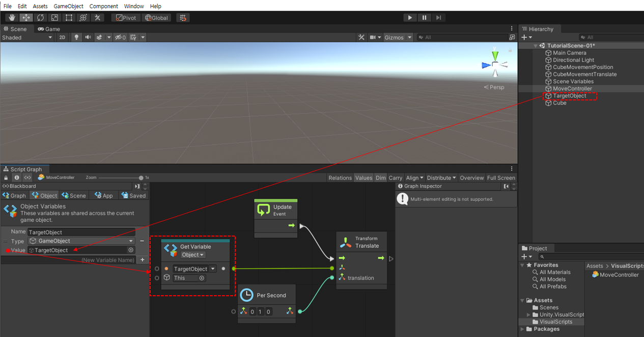Open object picker for This field in node
Screen dimensions: 644x337
(x=202, y=278)
